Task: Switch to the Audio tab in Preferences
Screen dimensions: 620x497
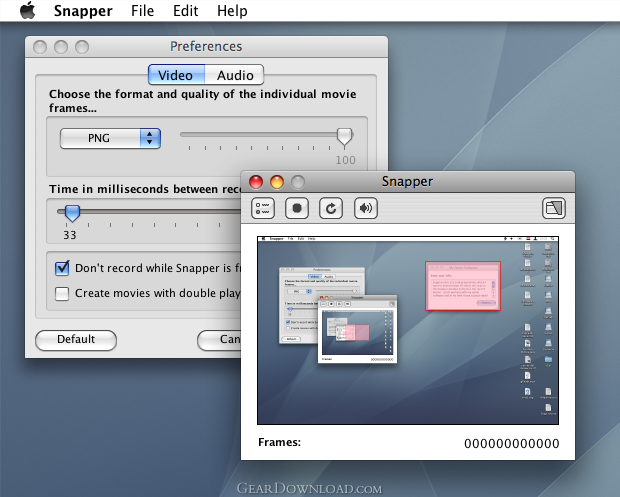Action: 234,75
